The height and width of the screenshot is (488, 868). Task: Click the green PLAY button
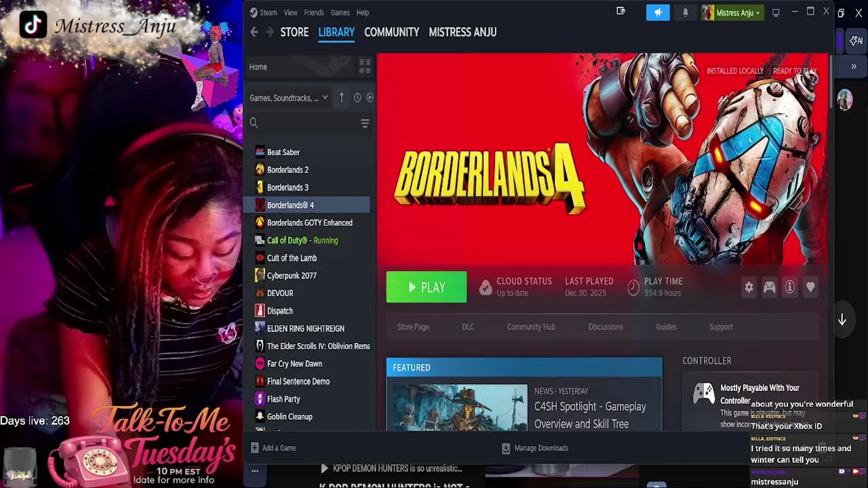tap(427, 287)
